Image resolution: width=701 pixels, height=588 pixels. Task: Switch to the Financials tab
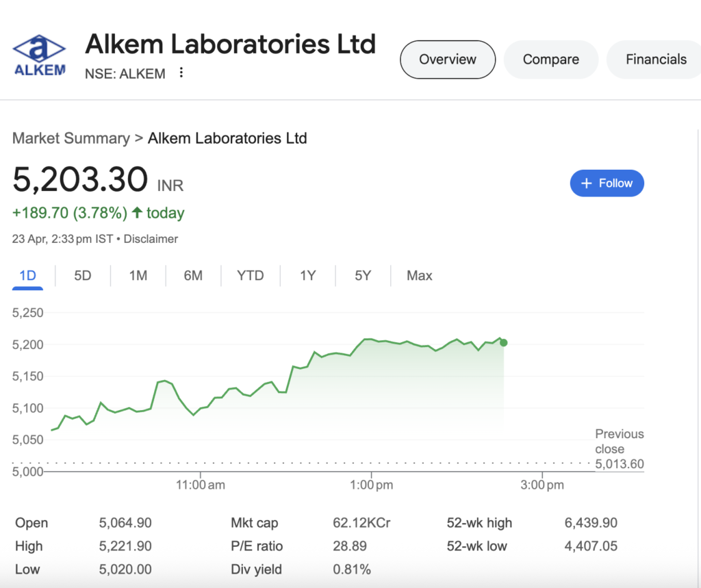coord(655,60)
